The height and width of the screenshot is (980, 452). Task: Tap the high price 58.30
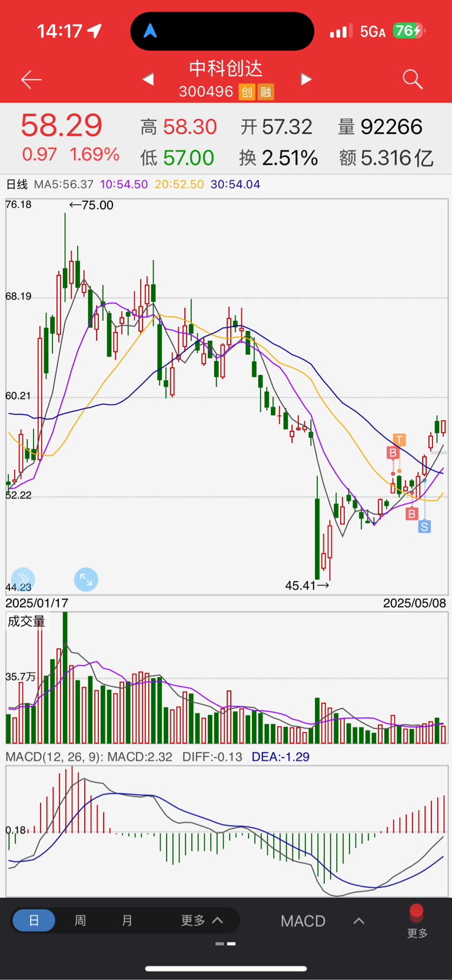[190, 127]
